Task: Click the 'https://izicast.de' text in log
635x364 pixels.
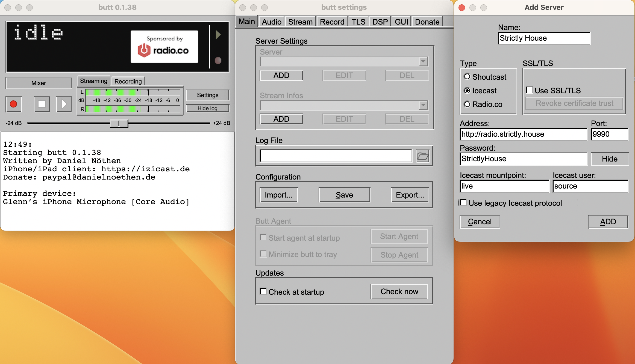Action: point(145,169)
